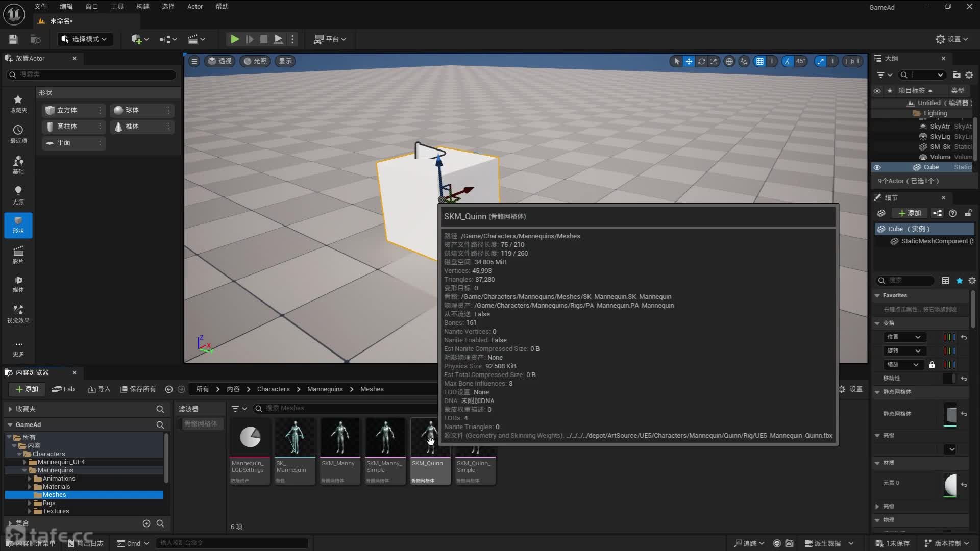
Task: Toggle the Cube actor visibility eye
Action: pyautogui.click(x=877, y=167)
